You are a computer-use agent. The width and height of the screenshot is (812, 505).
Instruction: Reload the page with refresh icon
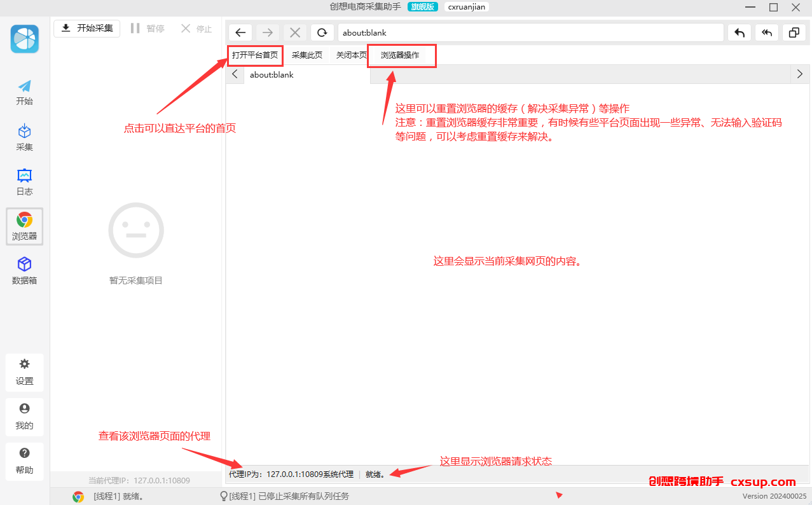point(322,32)
